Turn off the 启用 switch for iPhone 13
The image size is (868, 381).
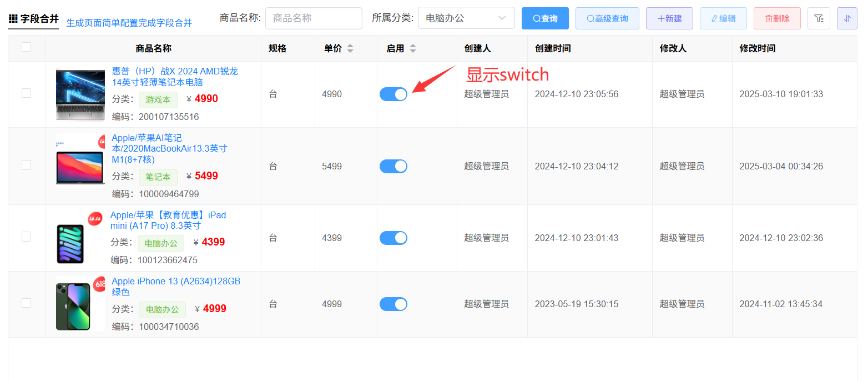coord(393,304)
